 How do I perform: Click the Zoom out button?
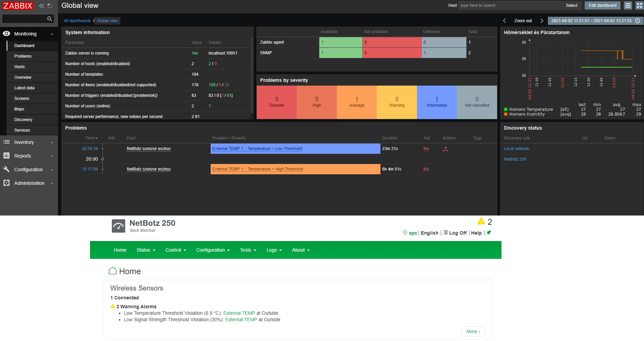click(523, 21)
